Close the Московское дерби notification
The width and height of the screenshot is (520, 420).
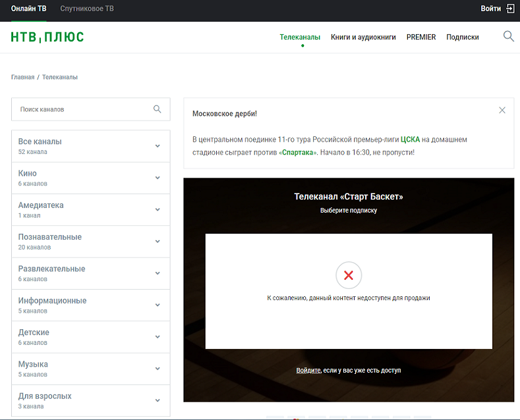(502, 111)
